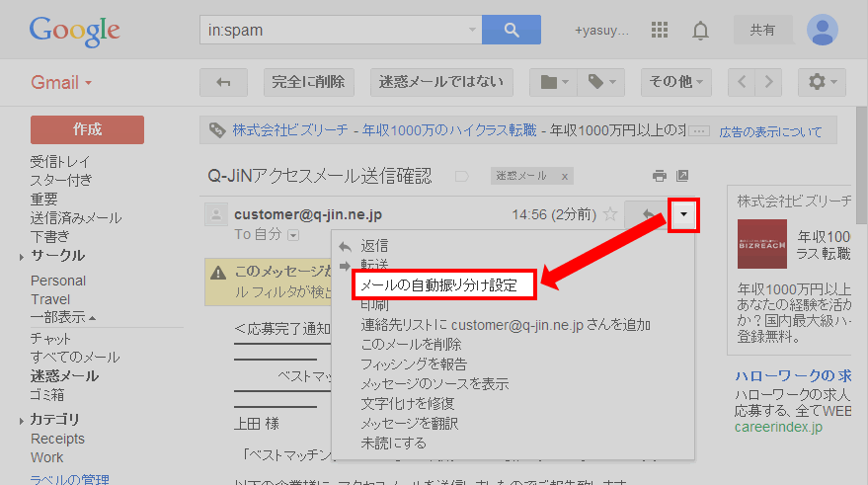Go to newer message arrow

[742, 82]
